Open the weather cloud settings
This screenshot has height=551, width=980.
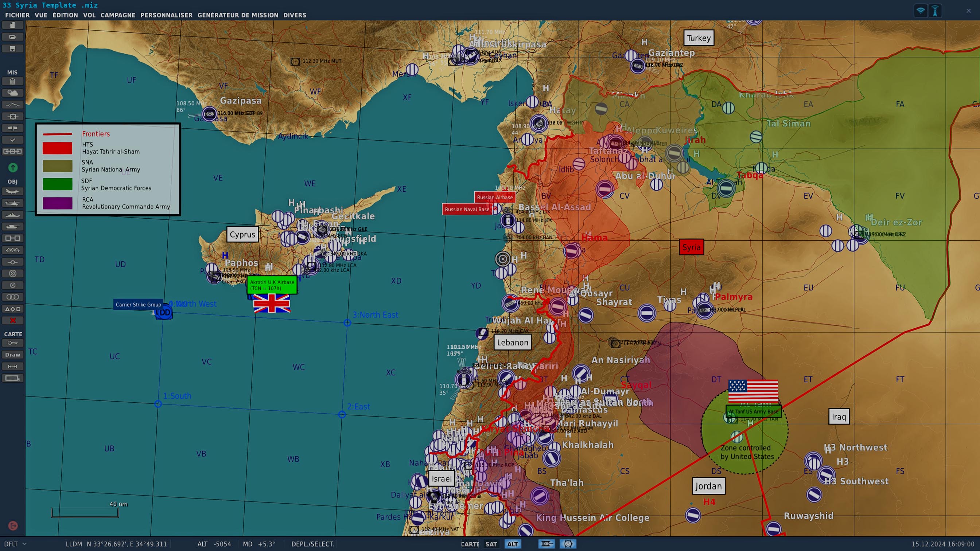tap(12, 93)
